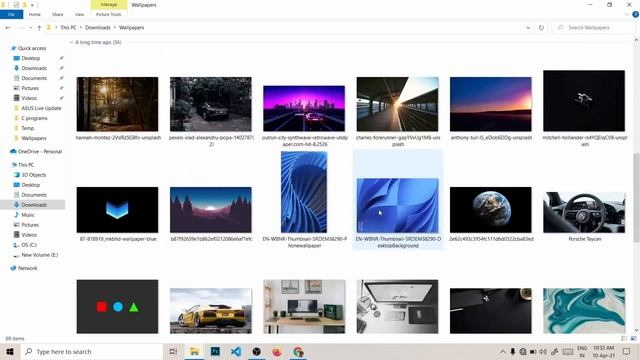This screenshot has height=360, width=640.
Task: Show hidden system tray icons
Action: [503, 351]
